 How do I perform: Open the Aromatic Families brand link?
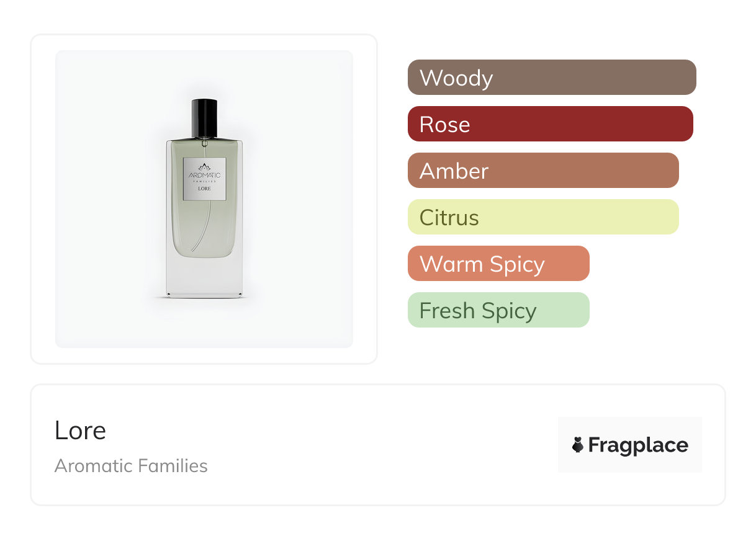(x=131, y=466)
